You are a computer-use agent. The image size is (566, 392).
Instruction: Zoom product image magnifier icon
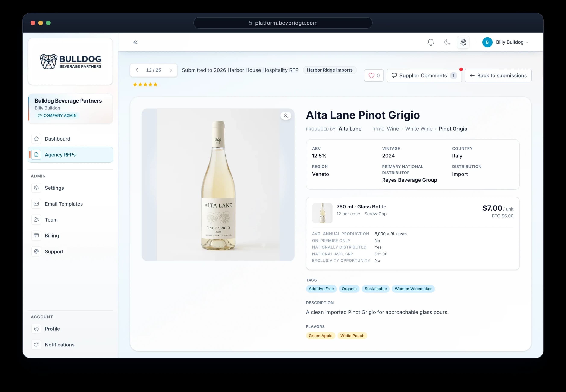pyautogui.click(x=286, y=115)
